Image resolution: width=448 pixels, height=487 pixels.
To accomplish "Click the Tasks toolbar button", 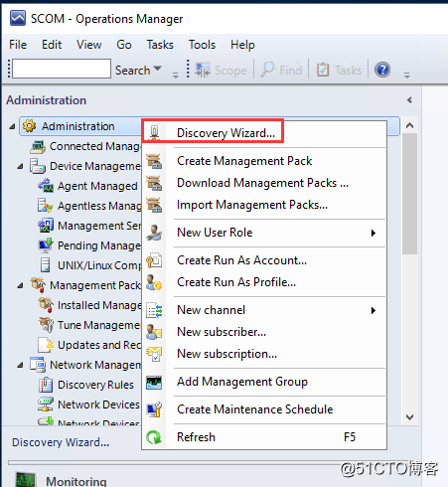I will coord(339,71).
